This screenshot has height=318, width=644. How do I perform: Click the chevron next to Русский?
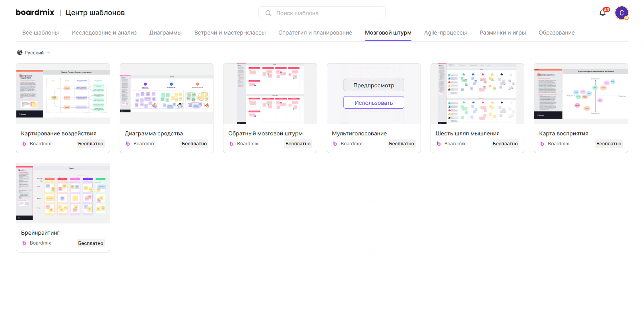[48, 52]
